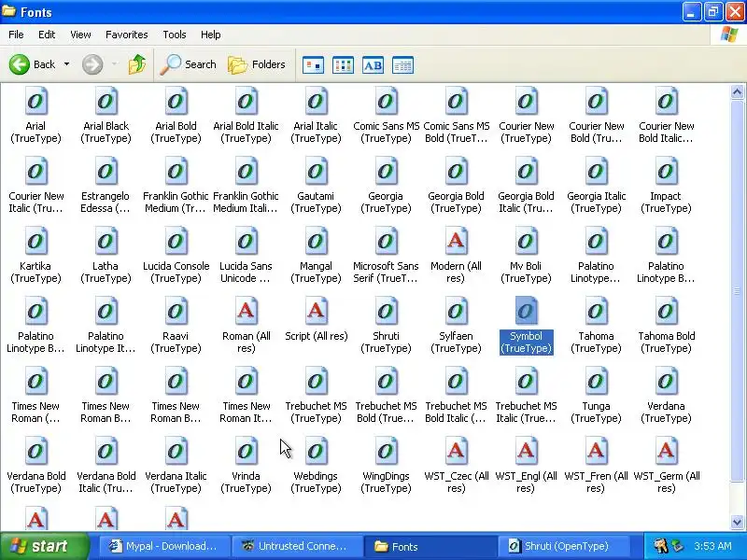The height and width of the screenshot is (560, 747).
Task: Select the Sylfaen font icon
Action: [457, 311]
